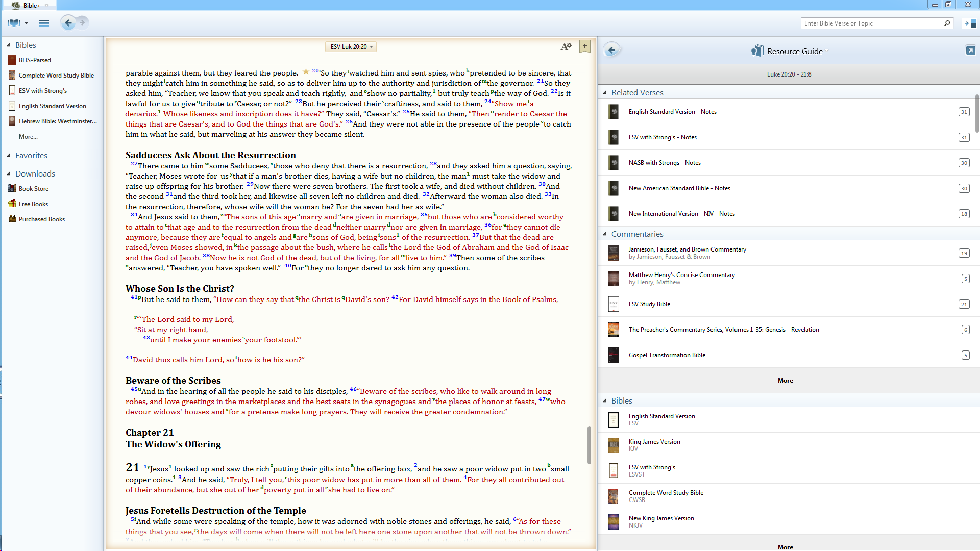980x551 pixels.
Task: Click Jesus Foretells Destruction of the Temple heading
Action: coord(216,511)
